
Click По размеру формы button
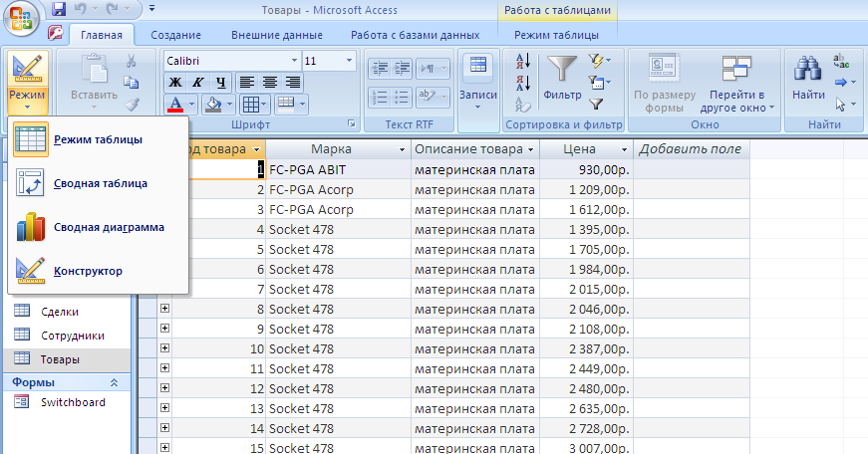click(x=665, y=84)
